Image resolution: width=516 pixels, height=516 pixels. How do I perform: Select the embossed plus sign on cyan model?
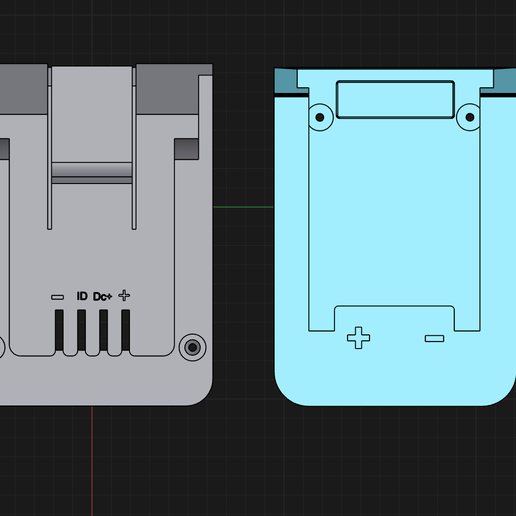coord(358,338)
